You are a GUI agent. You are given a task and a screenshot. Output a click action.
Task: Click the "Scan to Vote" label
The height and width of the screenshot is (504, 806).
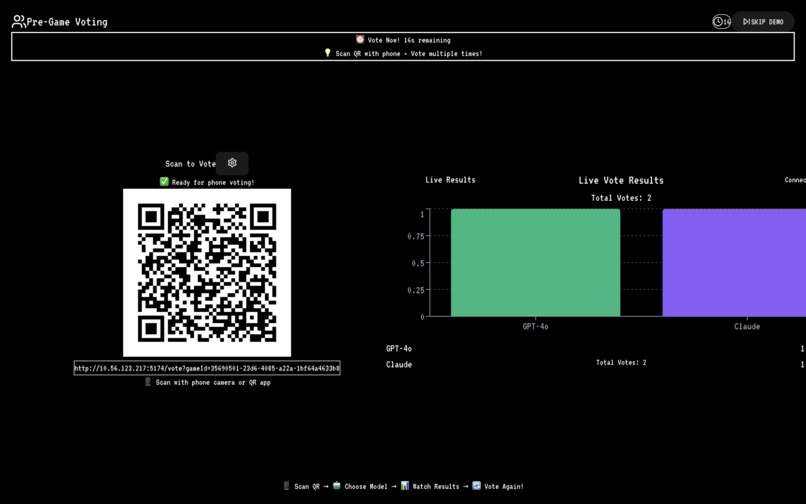coord(190,164)
